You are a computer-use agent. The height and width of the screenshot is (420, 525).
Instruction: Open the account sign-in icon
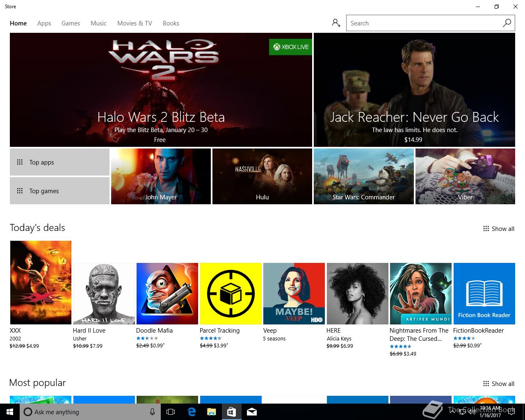(x=336, y=23)
